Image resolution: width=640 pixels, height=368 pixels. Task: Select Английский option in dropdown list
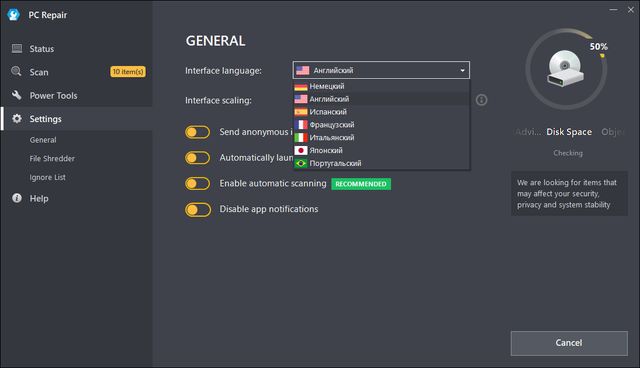click(382, 99)
